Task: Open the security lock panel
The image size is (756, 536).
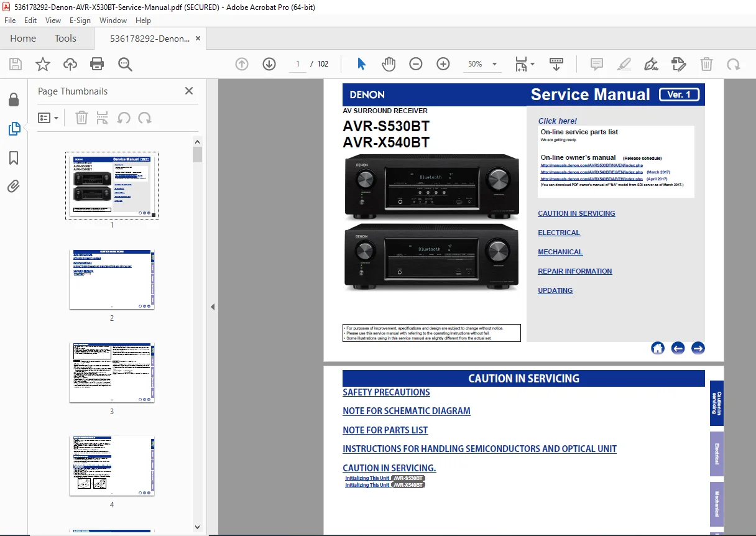Action: pos(14,99)
